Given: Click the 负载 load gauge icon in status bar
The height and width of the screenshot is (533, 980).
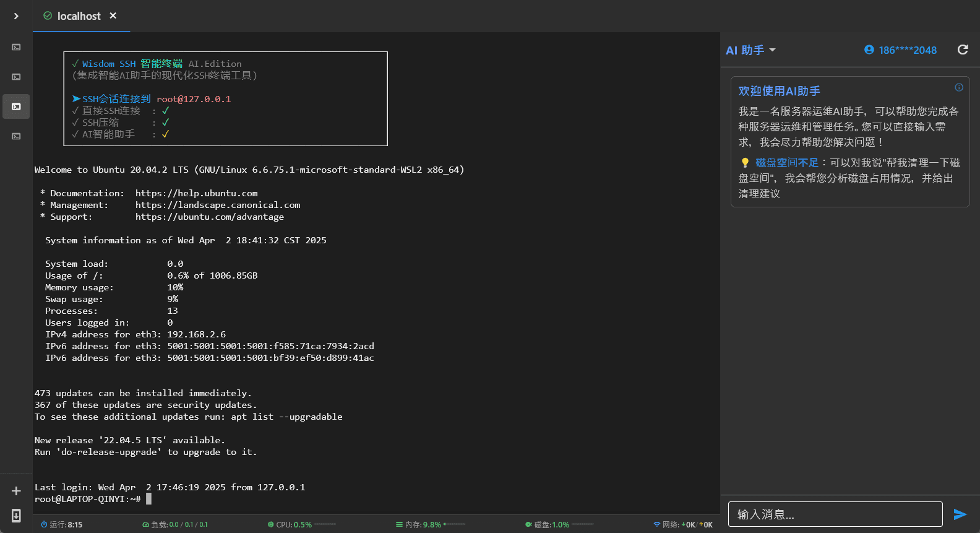Looking at the screenshot, I should 145,524.
